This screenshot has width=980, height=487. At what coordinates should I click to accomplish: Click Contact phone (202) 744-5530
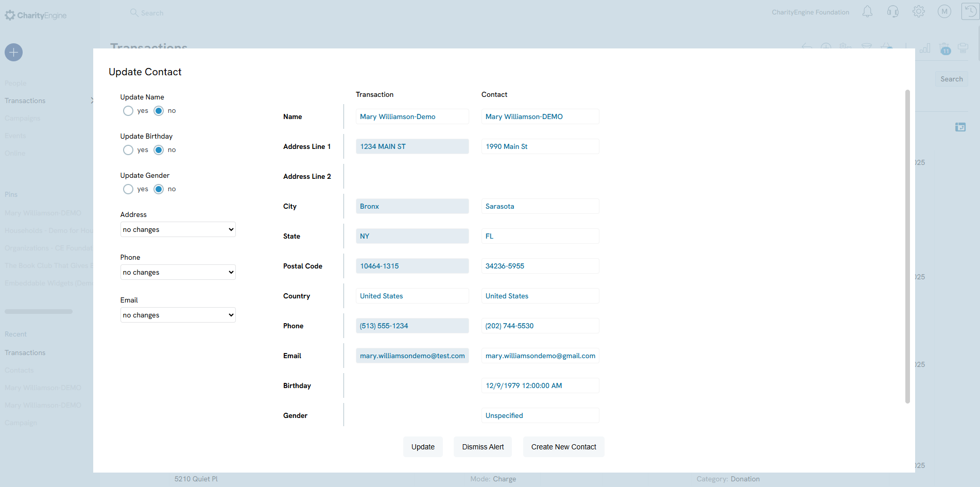point(540,326)
